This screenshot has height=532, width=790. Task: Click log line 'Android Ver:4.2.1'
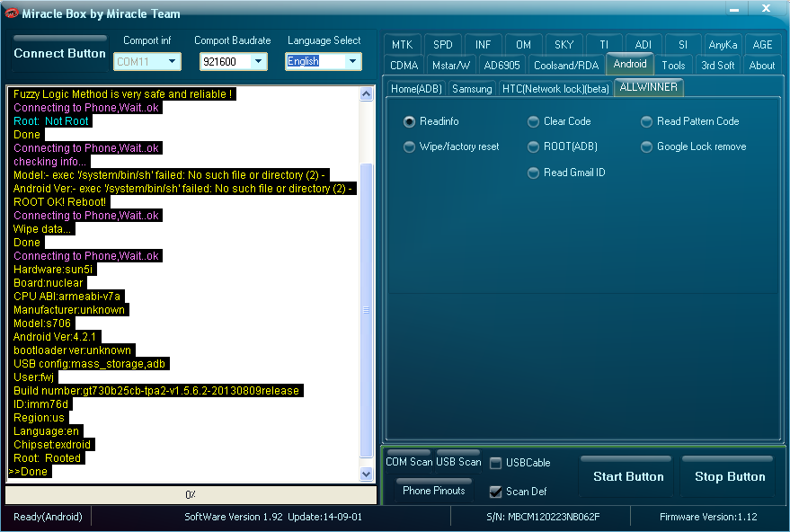click(x=55, y=337)
